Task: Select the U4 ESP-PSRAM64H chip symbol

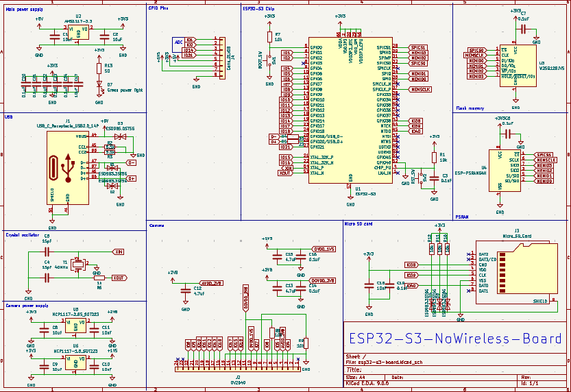Action: point(505,171)
